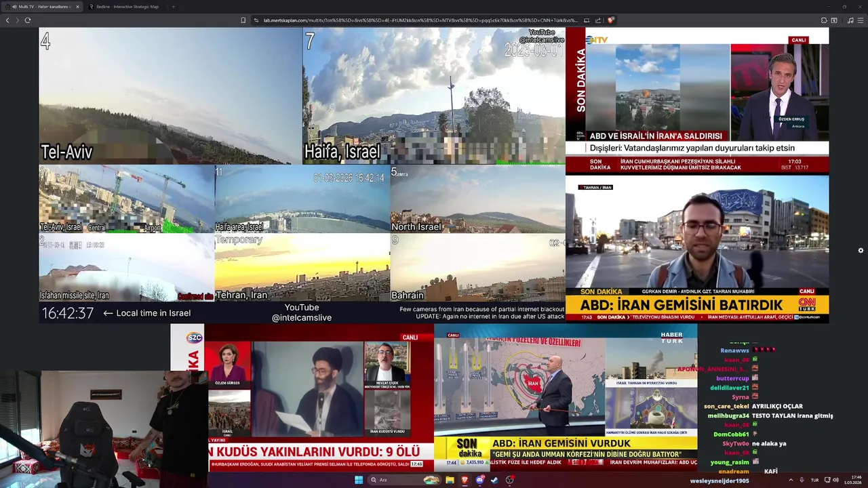Select the Tehran, Iran camera feed
The height and width of the screenshot is (488, 868).
[x=302, y=268]
